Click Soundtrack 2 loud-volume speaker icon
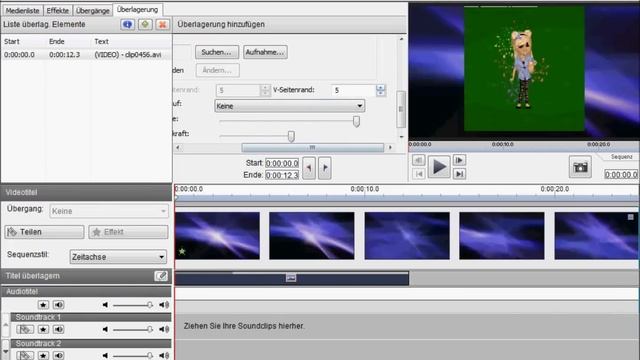Screen dimensions: 640x360 tap(164, 356)
